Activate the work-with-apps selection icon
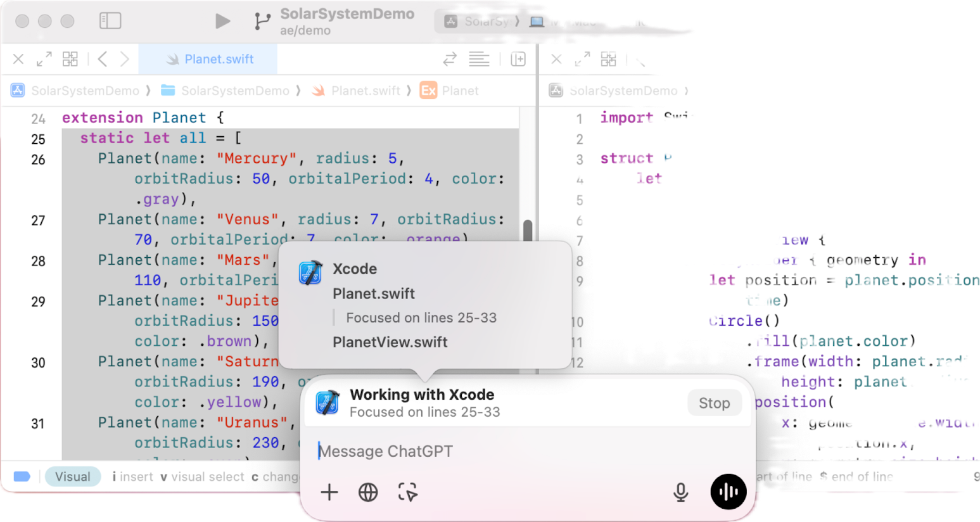This screenshot has height=522, width=980. tap(407, 492)
